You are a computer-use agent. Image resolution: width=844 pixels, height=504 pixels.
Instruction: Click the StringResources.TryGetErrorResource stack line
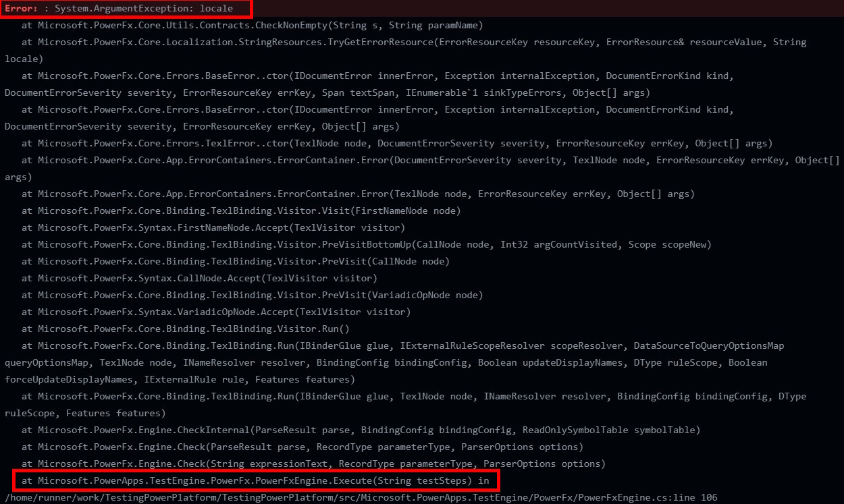(414, 43)
